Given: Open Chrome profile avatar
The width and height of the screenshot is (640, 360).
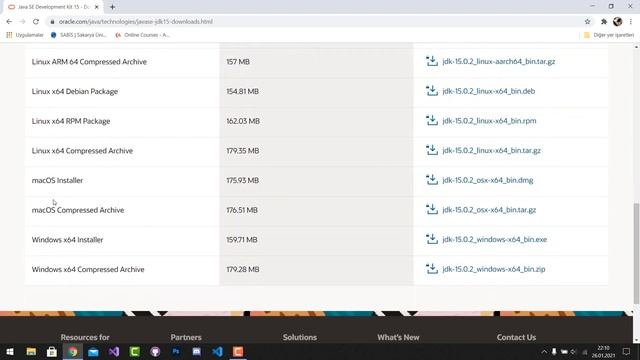Looking at the screenshot, I should [618, 22].
